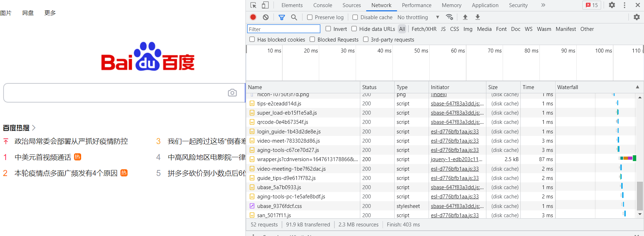The height and width of the screenshot is (236, 644).
Task: Close the DevTools panel
Action: [x=637, y=5]
